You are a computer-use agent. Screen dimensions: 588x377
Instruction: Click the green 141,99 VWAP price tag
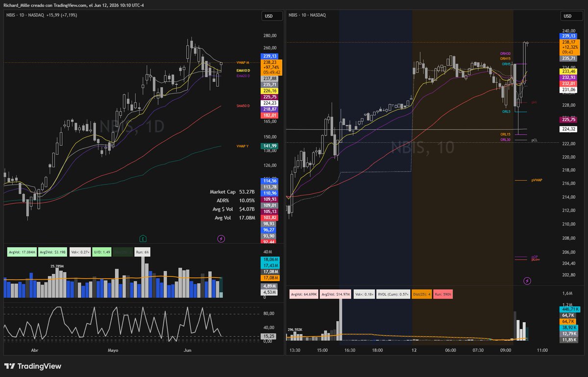tap(270, 146)
